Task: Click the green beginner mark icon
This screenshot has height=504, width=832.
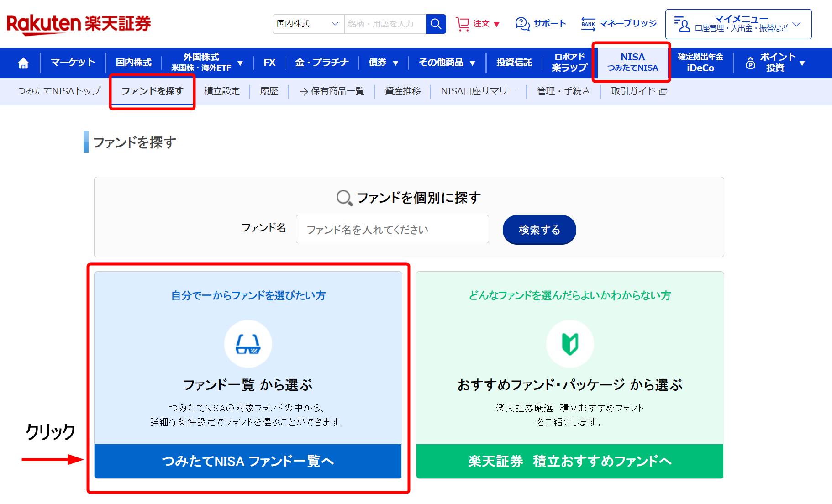Action: pyautogui.click(x=570, y=344)
